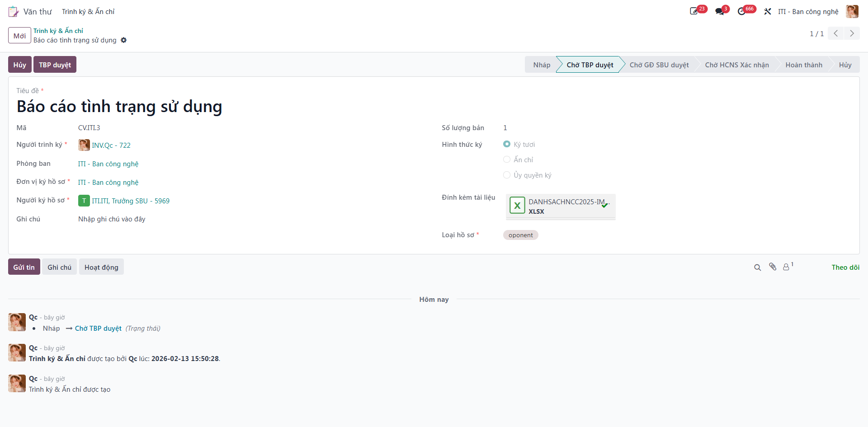Click the Nháp status stage
Screen dimensions: 868x427
(542, 65)
